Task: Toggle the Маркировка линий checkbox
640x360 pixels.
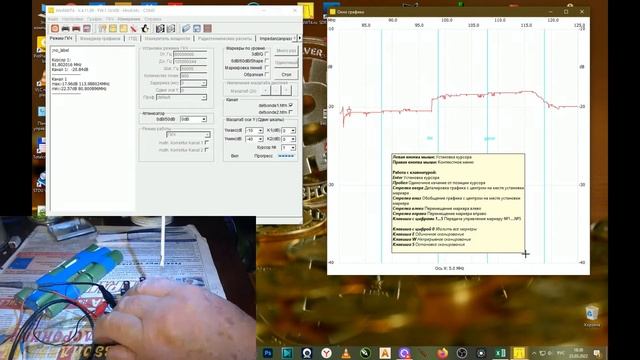Action: [x=267, y=68]
